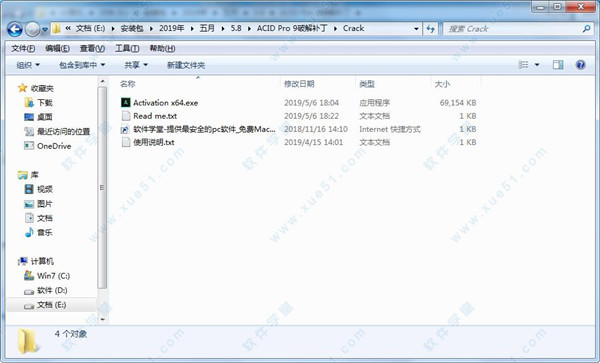600x363 pixels.
Task: Open the recent pages dropdown arrow
Action: coord(45,29)
